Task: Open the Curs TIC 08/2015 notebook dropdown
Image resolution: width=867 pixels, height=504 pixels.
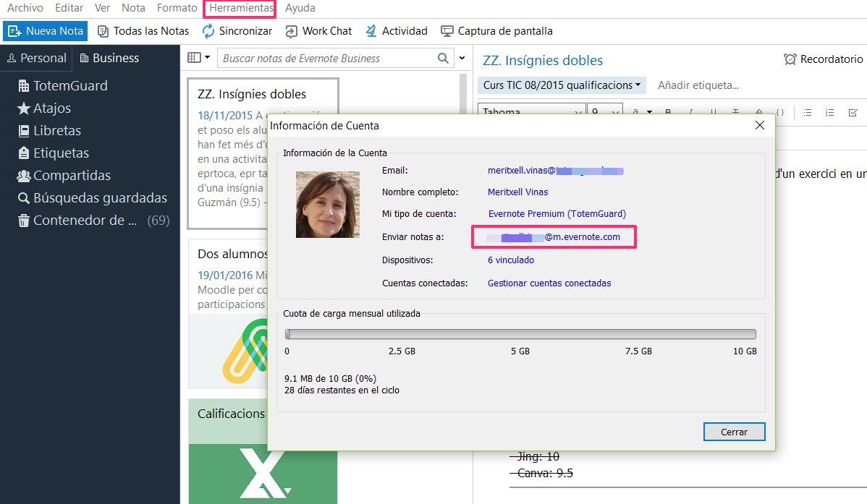Action: [561, 85]
